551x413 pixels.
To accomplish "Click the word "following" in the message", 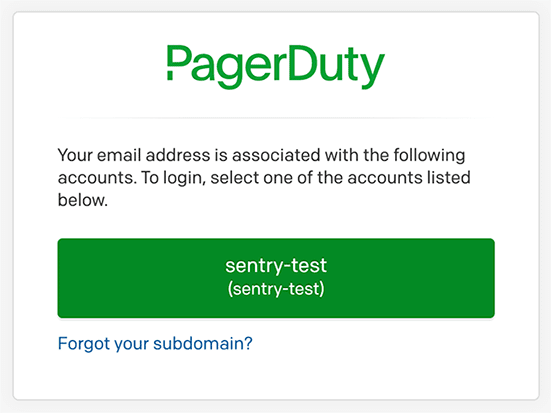I will [429, 156].
